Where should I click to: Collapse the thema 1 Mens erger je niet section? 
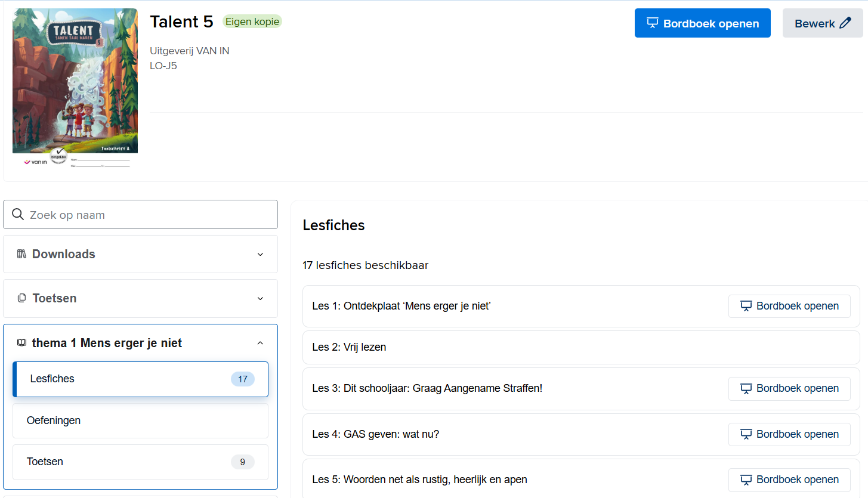coord(260,343)
